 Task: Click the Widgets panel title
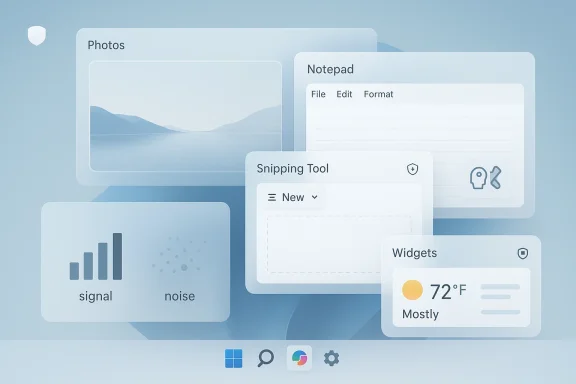[414, 253]
